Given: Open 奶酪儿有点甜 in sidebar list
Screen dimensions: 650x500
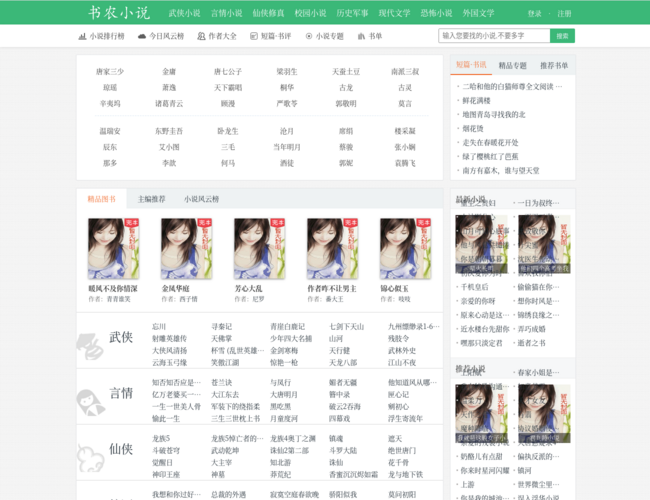Looking at the screenshot, I should coord(481,456).
